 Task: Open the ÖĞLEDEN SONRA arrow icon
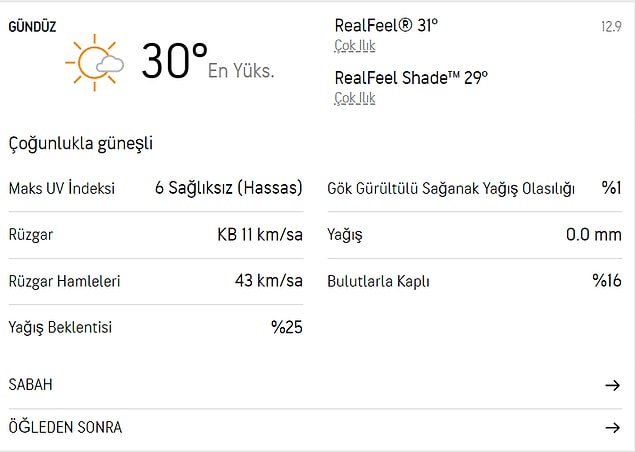[x=612, y=427]
